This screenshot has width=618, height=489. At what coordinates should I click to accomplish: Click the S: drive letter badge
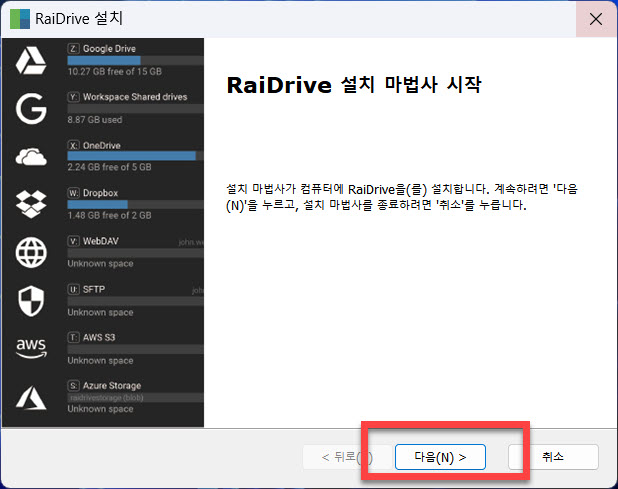point(74,386)
